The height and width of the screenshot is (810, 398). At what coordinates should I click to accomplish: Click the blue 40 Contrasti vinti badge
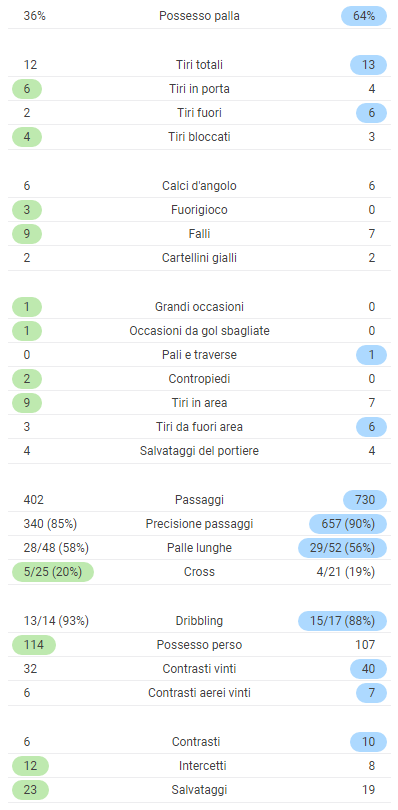369,668
